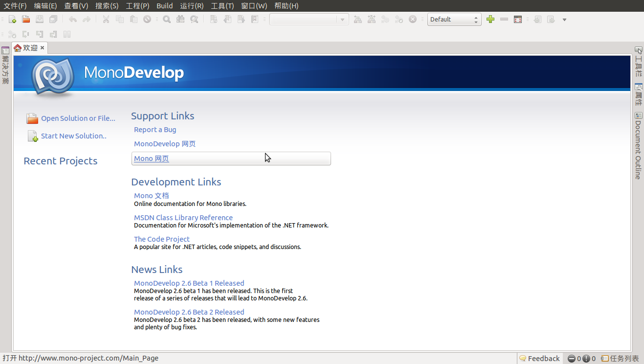The height and width of the screenshot is (364, 644).
Task: Open the Build menu
Action: coord(165,6)
